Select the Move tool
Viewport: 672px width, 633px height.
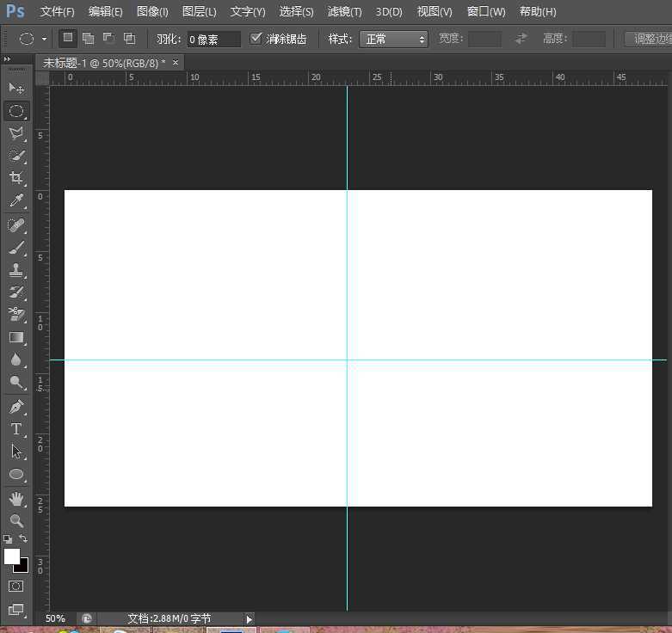[x=16, y=89]
